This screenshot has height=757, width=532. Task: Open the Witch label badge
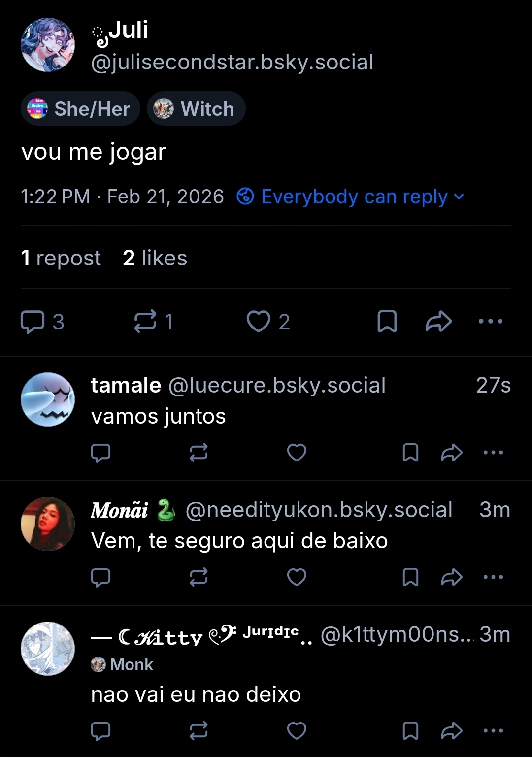(x=196, y=109)
